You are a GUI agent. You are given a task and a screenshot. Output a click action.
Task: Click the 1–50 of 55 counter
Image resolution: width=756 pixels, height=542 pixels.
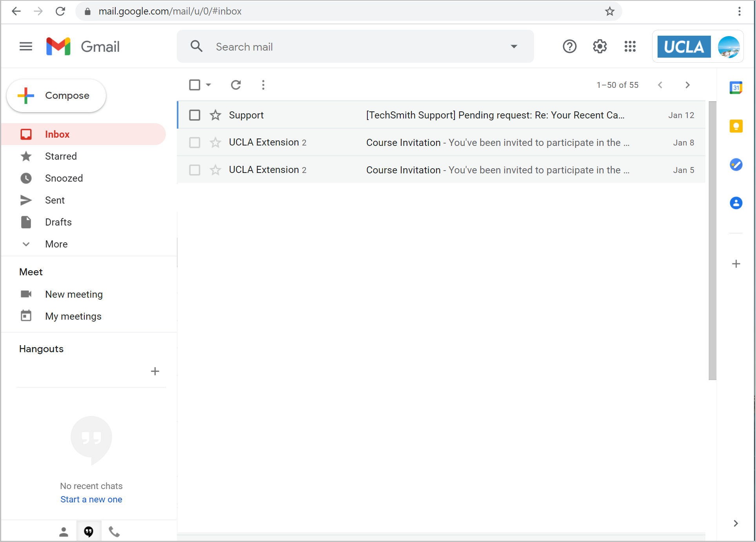(x=618, y=85)
